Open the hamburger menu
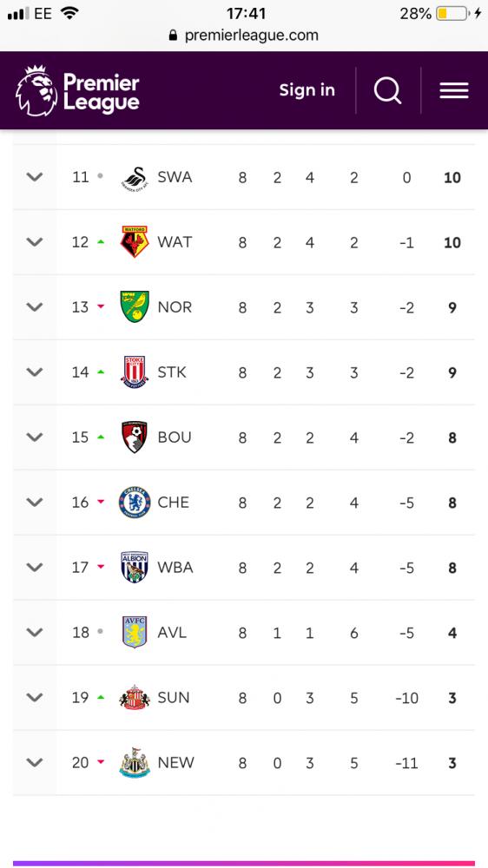The width and height of the screenshot is (488, 868). click(x=454, y=90)
